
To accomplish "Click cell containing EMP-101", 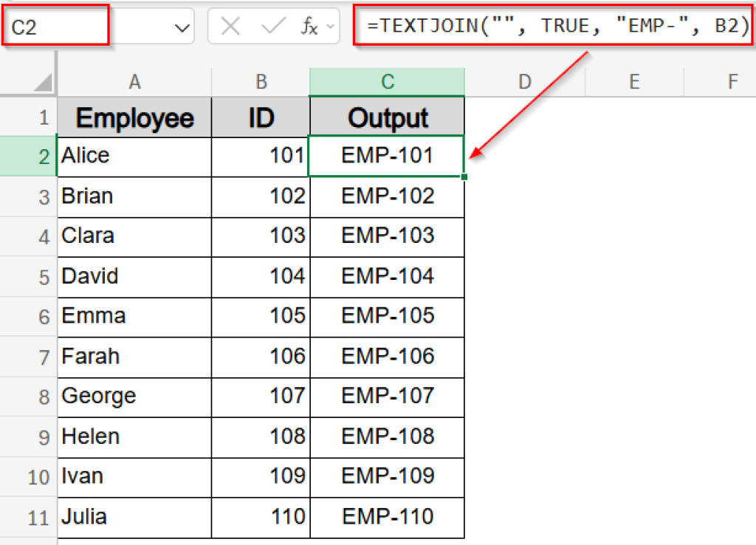I will [x=387, y=156].
